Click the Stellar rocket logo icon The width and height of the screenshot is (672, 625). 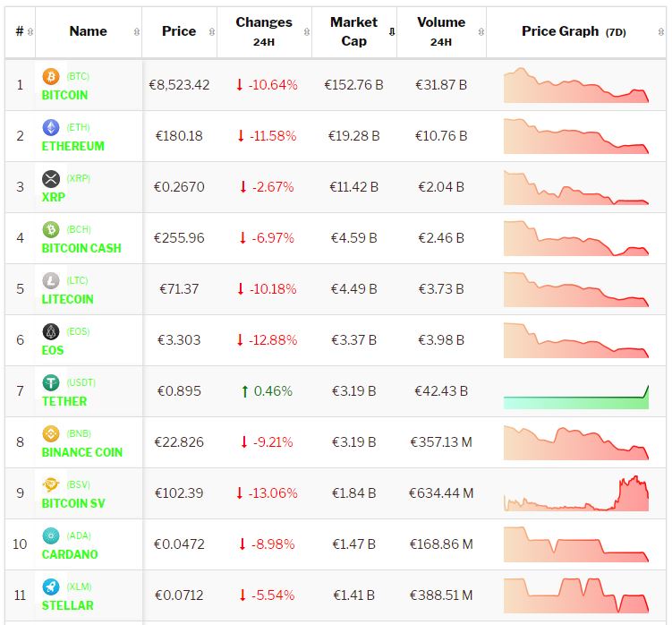point(51,588)
